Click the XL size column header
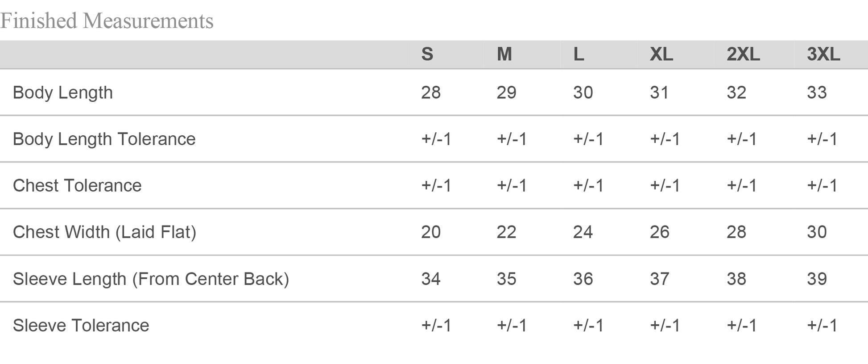 pyautogui.click(x=661, y=54)
